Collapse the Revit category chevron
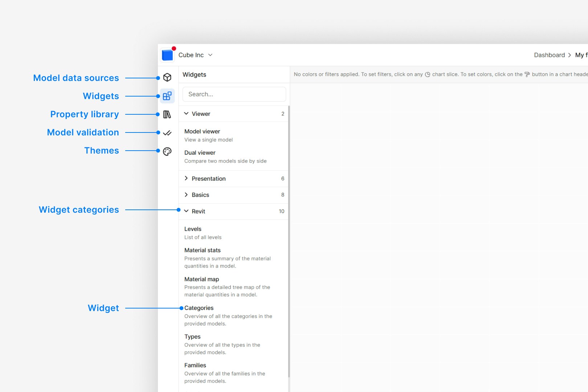Viewport: 588px width, 392px height. click(x=186, y=211)
